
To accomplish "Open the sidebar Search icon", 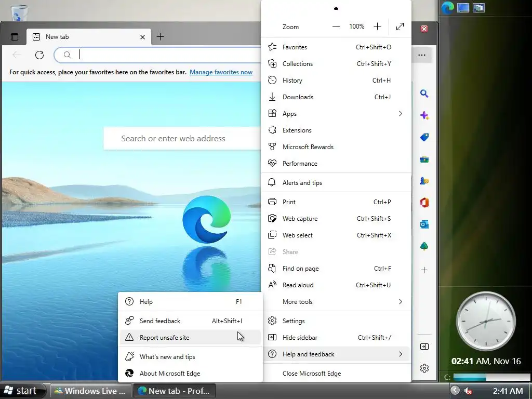I will click(424, 94).
